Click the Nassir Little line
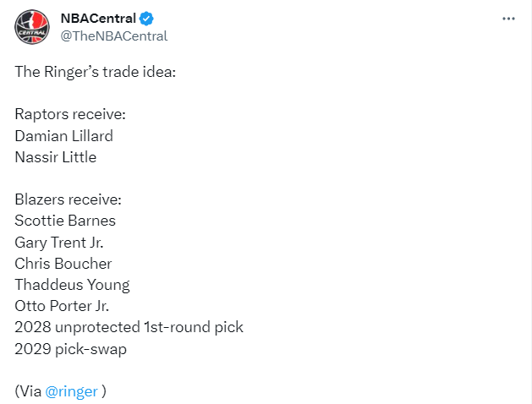The image size is (532, 404). [56, 157]
